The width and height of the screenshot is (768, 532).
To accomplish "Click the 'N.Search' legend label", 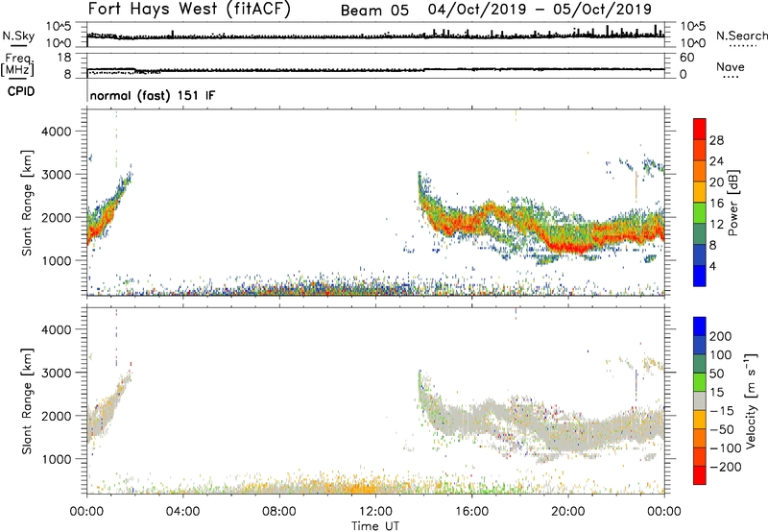I will (x=742, y=36).
